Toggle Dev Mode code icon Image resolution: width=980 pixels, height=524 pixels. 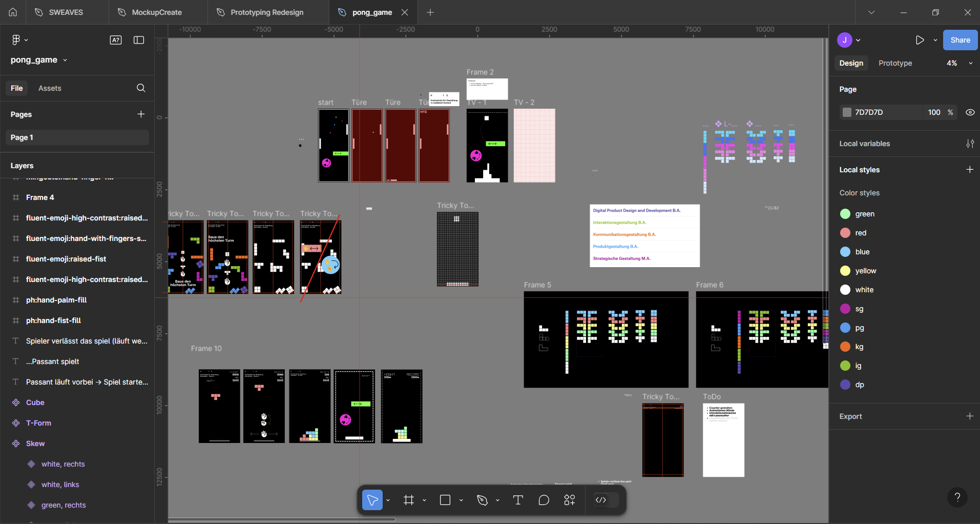(601, 500)
